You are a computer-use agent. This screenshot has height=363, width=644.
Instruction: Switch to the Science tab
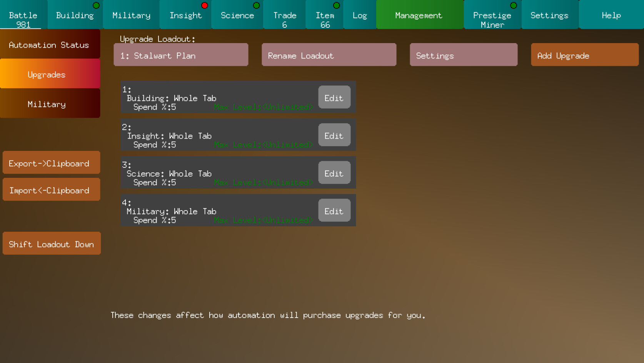pos(237,15)
